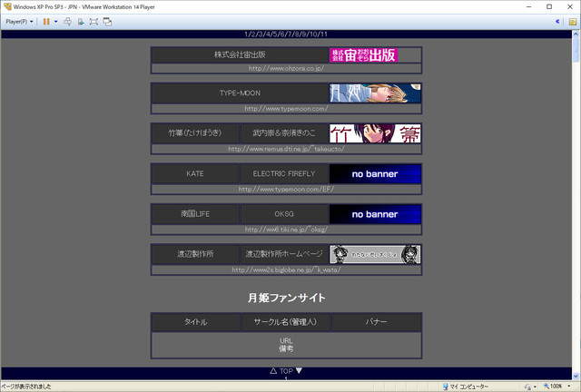Click the 宙出版 pink banner image
This screenshot has height=392, width=581.
(363, 54)
